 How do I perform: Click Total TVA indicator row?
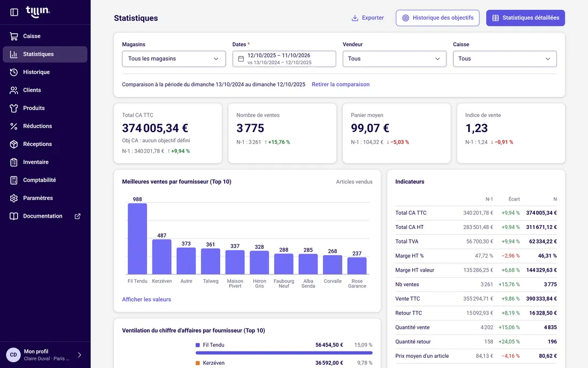[476, 242]
